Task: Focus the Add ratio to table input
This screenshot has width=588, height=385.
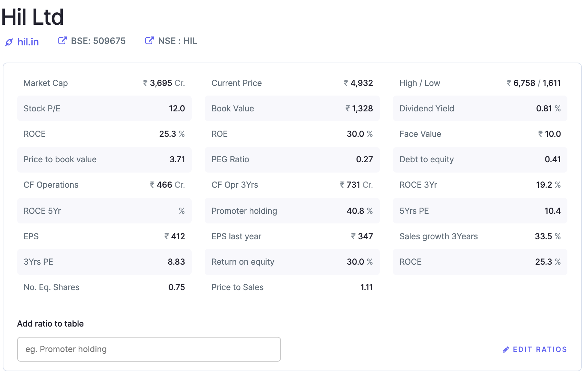Action: (x=149, y=349)
